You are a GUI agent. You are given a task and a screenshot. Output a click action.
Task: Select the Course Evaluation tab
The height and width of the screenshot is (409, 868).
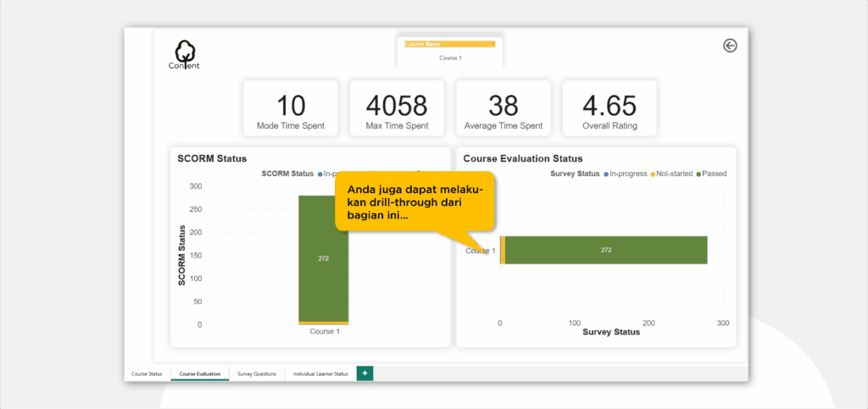point(200,373)
